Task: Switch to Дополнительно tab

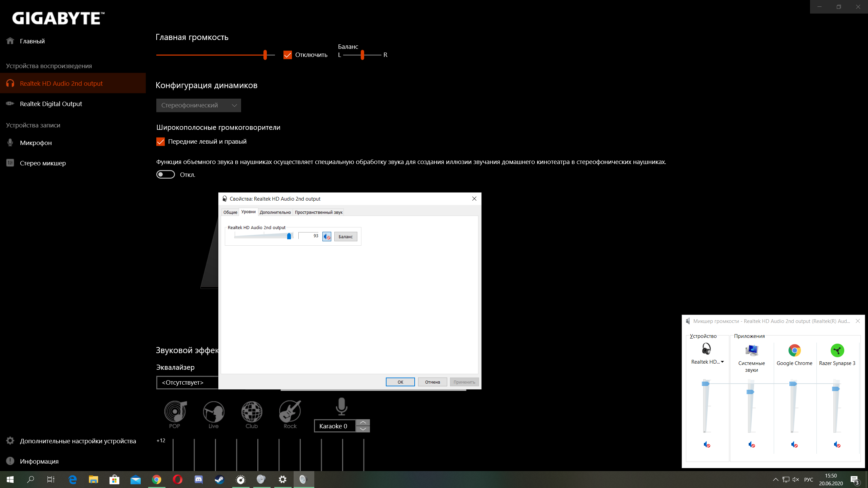Action: (275, 212)
